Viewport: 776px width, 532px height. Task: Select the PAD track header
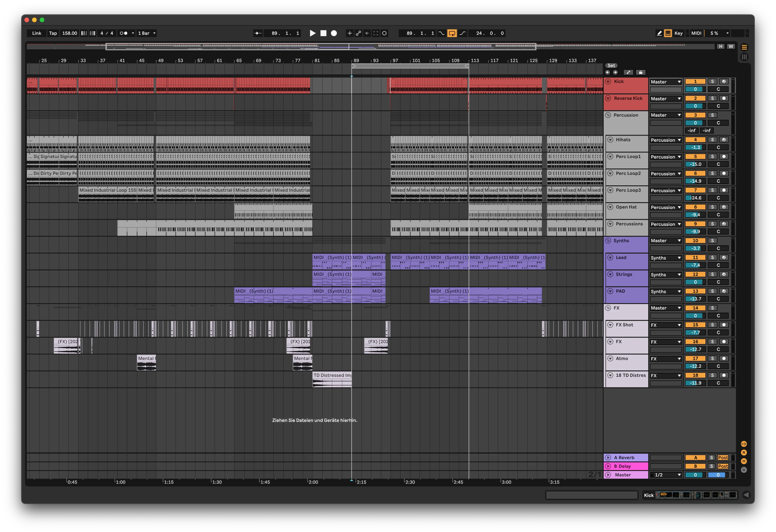point(627,295)
